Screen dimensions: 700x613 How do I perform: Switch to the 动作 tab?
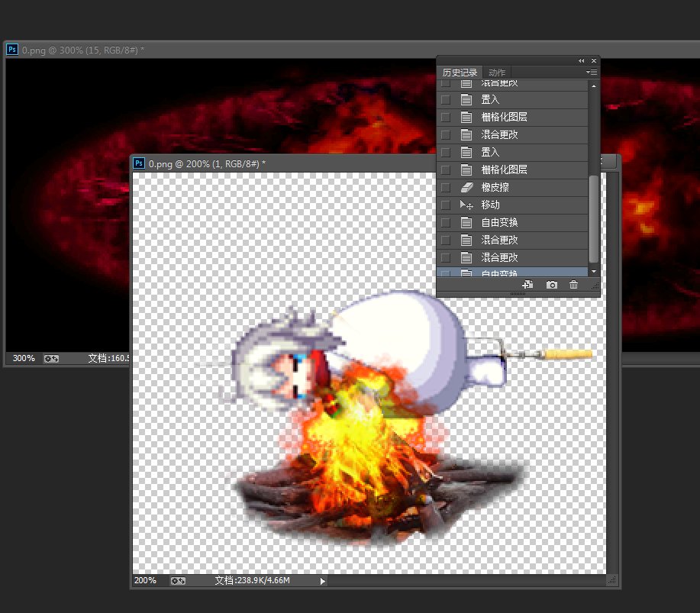[x=496, y=73]
